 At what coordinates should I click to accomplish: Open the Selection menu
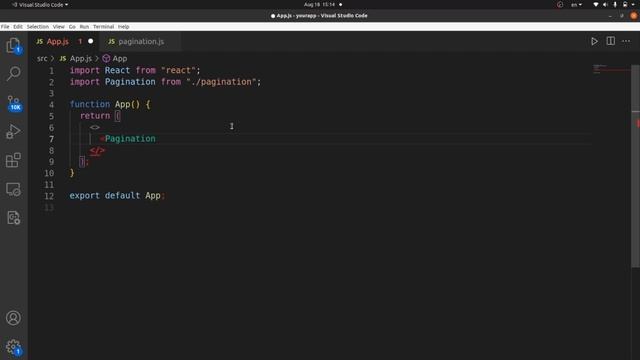[38, 27]
